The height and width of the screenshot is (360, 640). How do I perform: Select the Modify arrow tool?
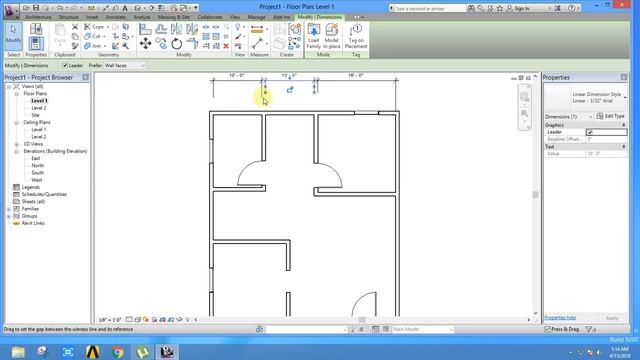(13, 36)
